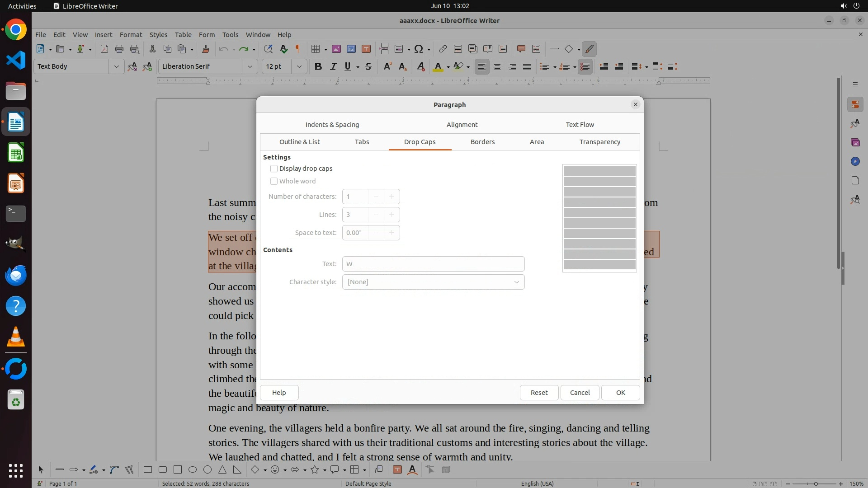Select the Ellipse shape in drawing toolbar
Viewport: 868px width, 488px height.
point(193,470)
